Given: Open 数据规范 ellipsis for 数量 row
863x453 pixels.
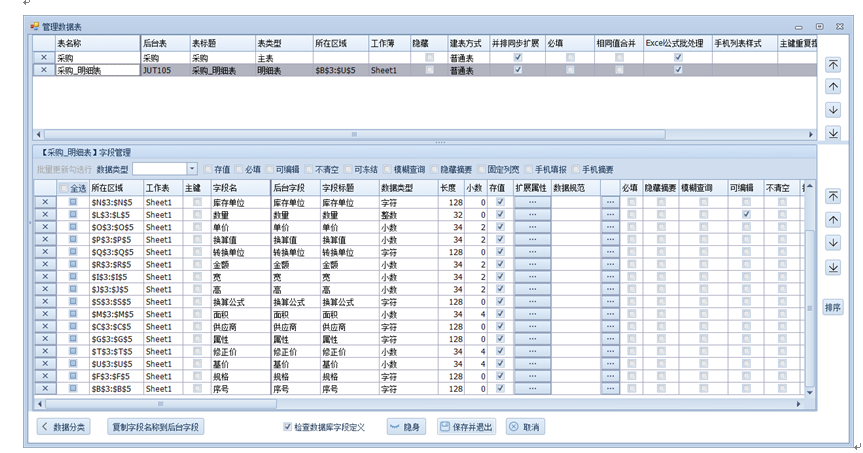Looking at the screenshot, I should tap(609, 215).
